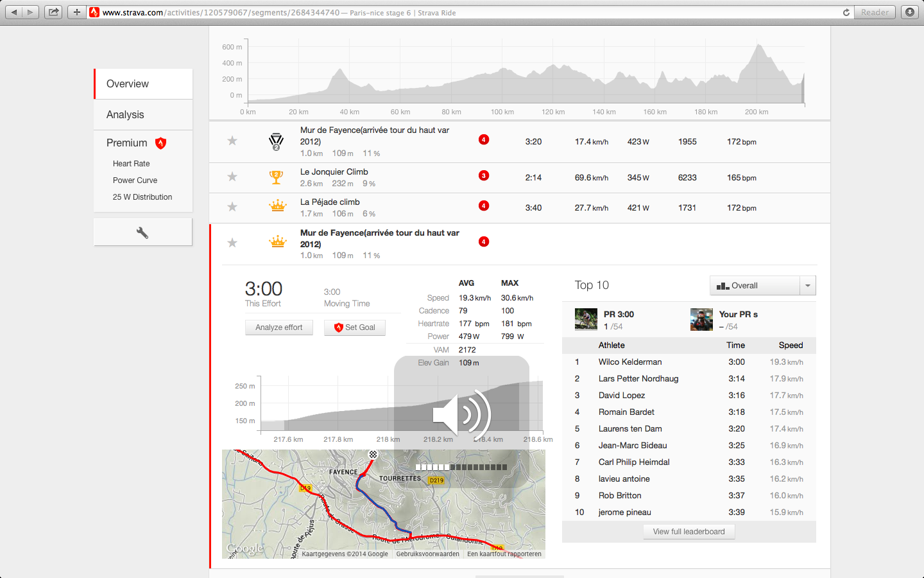Image resolution: width=924 pixels, height=578 pixels.
Task: Click the Analyze effort button
Action: pyautogui.click(x=278, y=328)
